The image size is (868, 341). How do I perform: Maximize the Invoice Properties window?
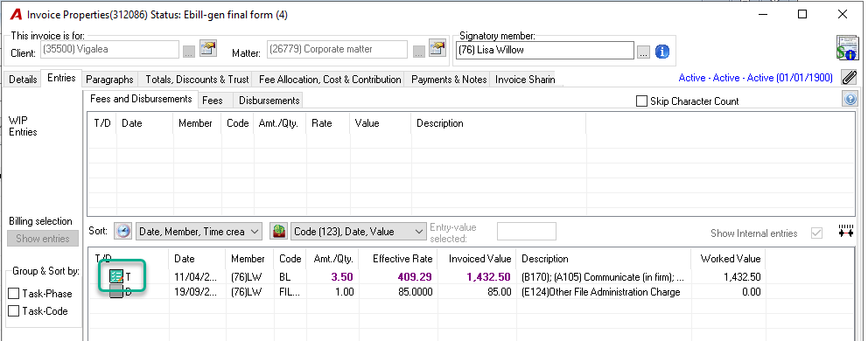[x=801, y=15]
